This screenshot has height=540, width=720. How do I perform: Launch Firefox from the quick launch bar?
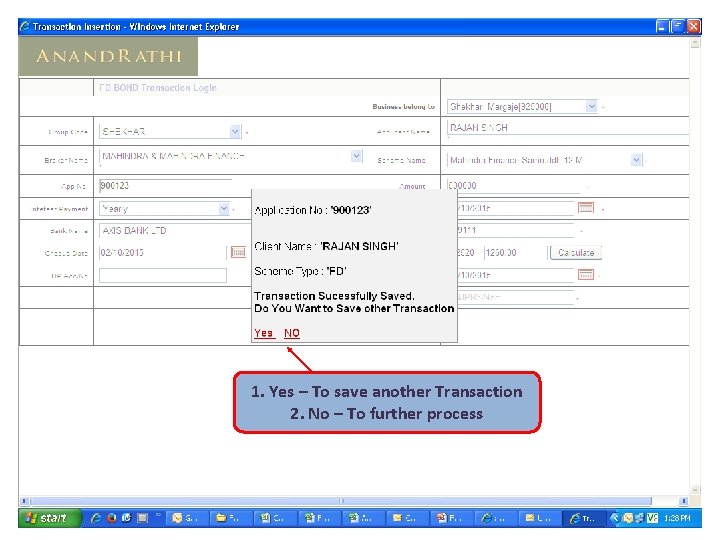(111, 518)
